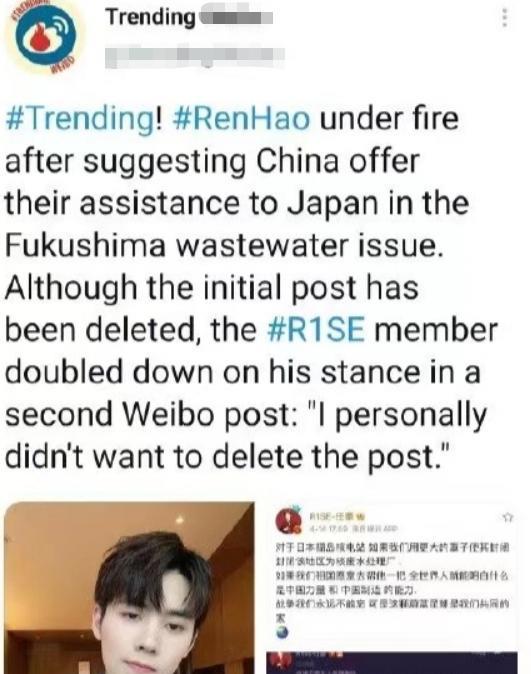The width and height of the screenshot is (531, 674).
Task: Tap the blurred text beside Trending name
Action: pos(236,17)
